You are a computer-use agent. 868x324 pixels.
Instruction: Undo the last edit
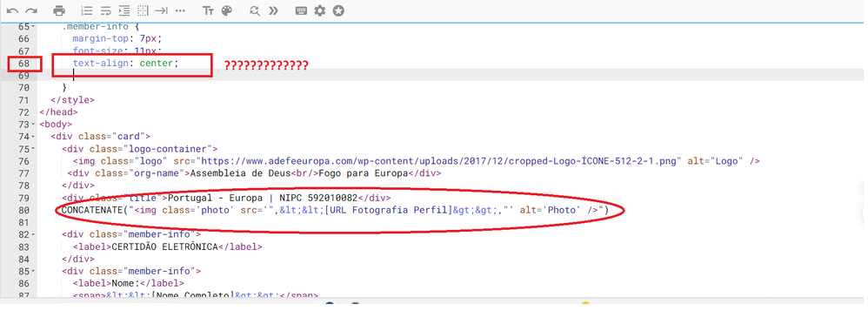(x=12, y=10)
